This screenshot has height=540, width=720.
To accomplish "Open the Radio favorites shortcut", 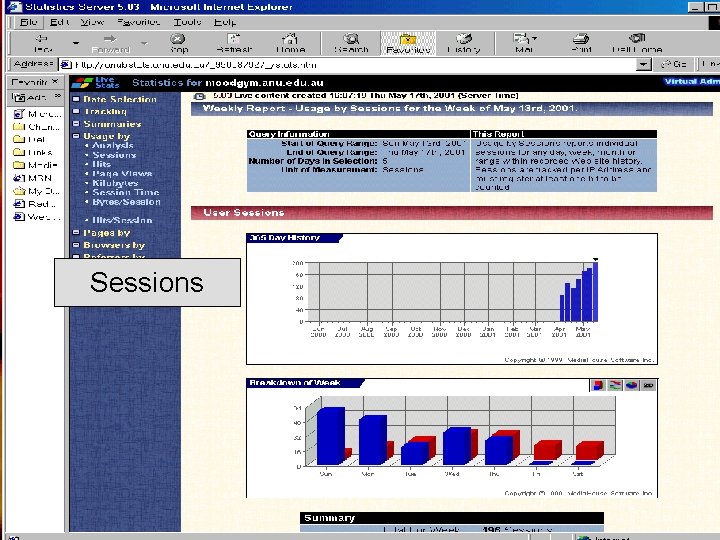I will tap(34, 204).
